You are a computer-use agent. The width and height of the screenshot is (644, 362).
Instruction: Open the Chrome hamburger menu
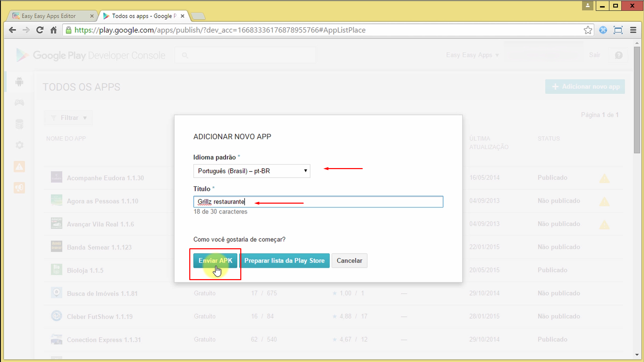pos(633,30)
